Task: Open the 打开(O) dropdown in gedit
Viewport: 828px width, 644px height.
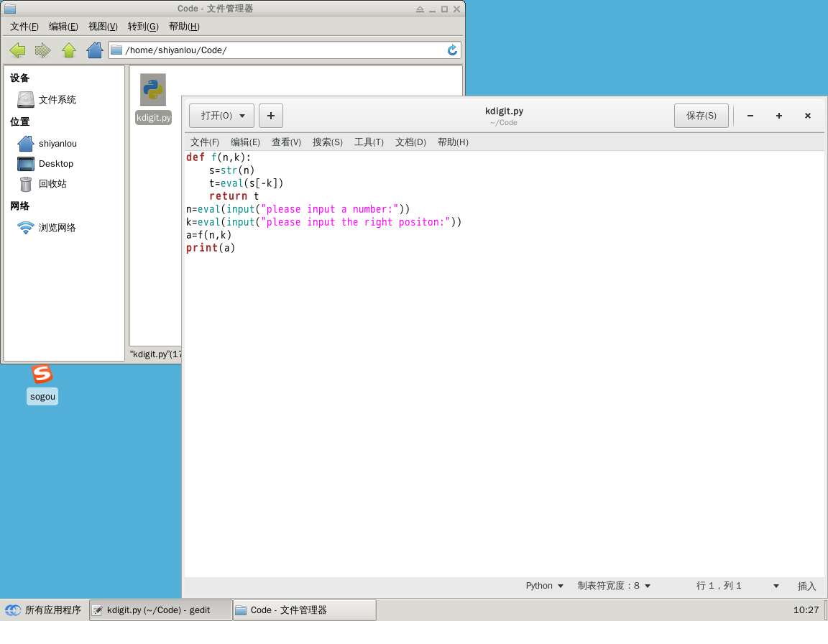Action: tap(222, 116)
